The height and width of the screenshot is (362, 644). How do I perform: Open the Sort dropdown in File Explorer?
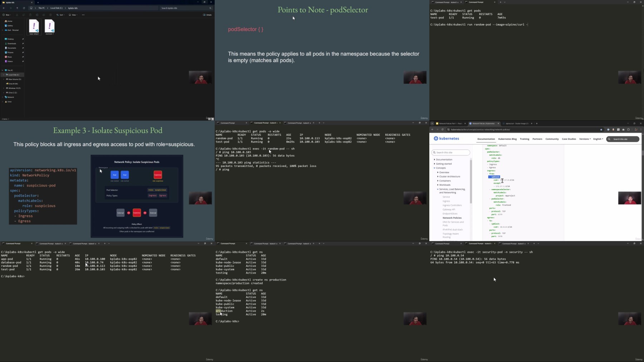point(60,15)
